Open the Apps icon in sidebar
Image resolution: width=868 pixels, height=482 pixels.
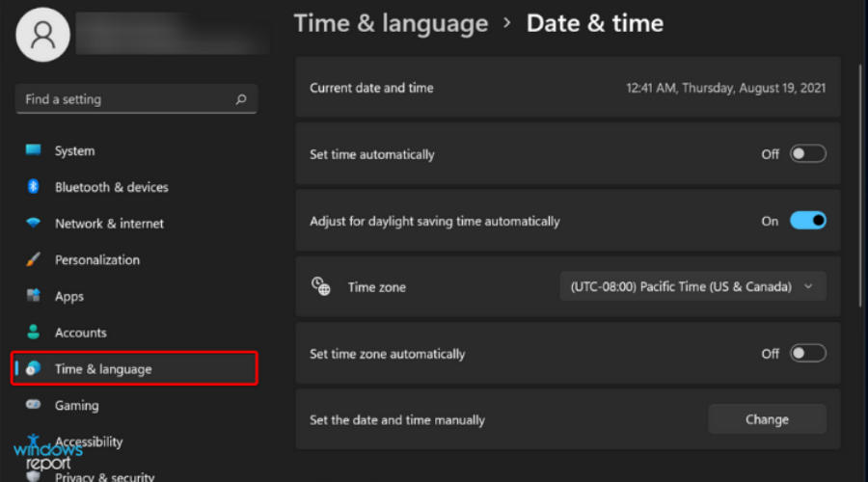pyautogui.click(x=34, y=296)
